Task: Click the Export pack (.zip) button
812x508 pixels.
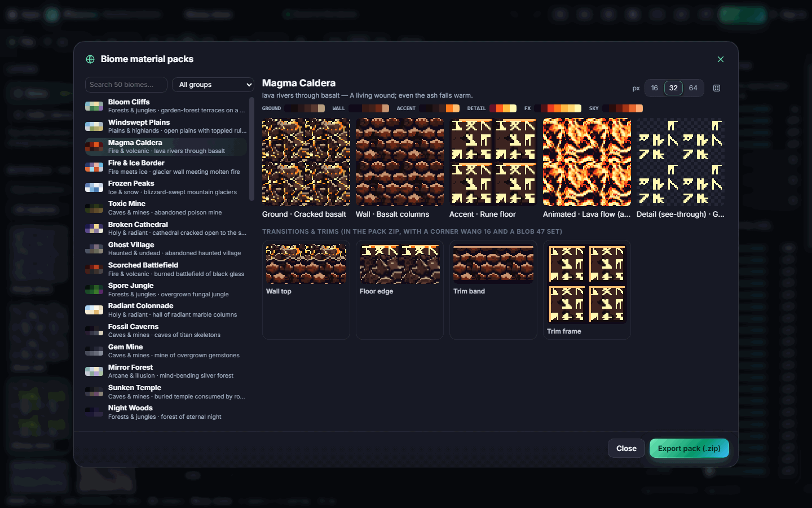Action: 689,449
